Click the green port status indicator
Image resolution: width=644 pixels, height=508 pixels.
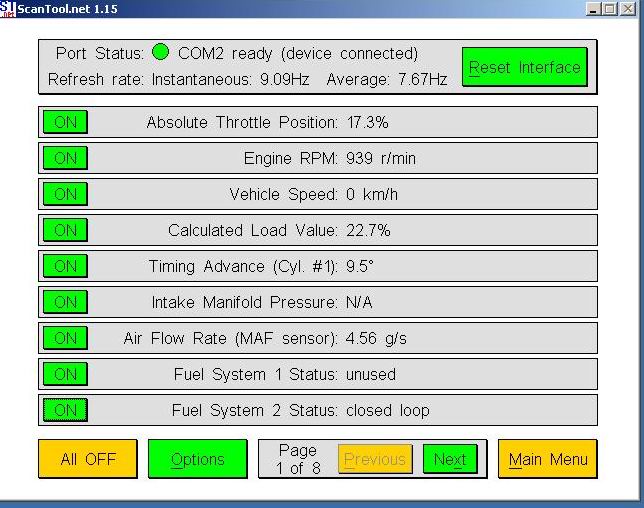pos(160,53)
